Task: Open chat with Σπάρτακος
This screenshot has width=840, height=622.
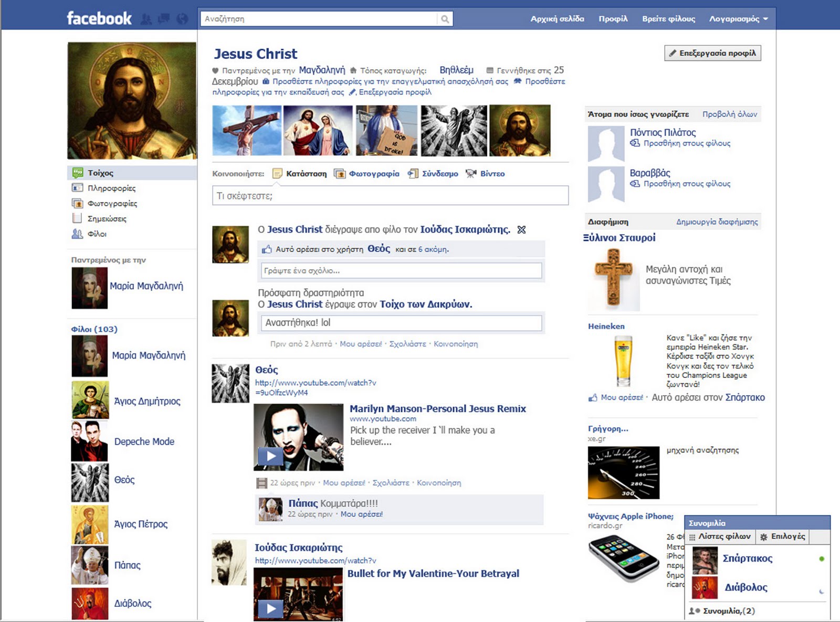Action: pos(747,558)
